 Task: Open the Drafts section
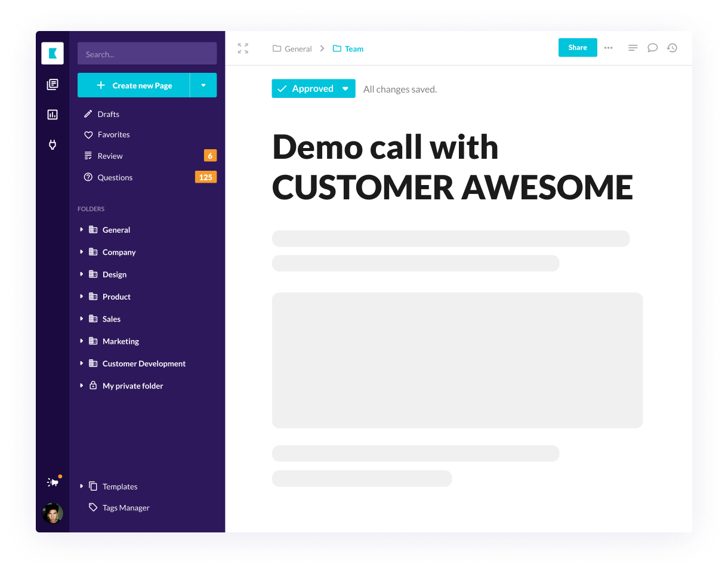coord(108,114)
